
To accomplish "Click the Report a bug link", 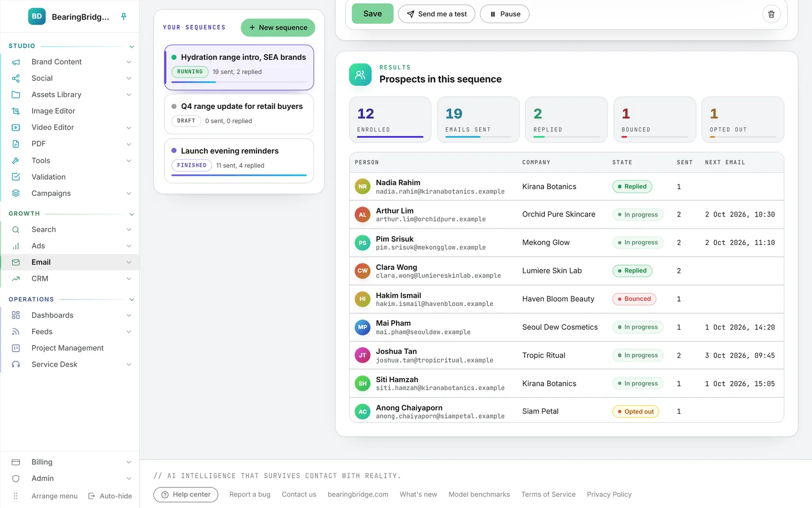I will tap(250, 495).
